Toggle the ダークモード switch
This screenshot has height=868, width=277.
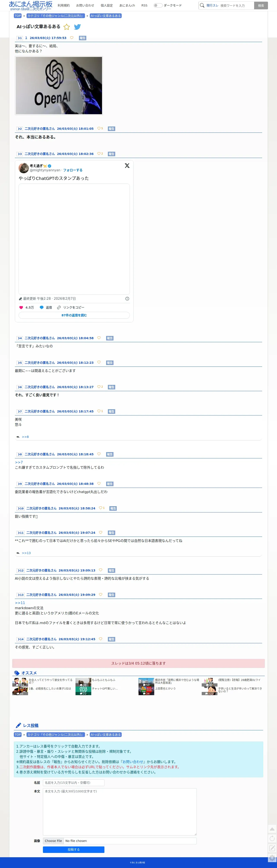coord(157,5)
